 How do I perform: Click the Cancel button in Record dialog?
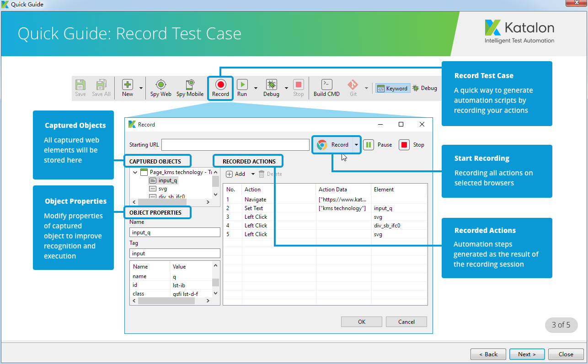click(x=406, y=322)
